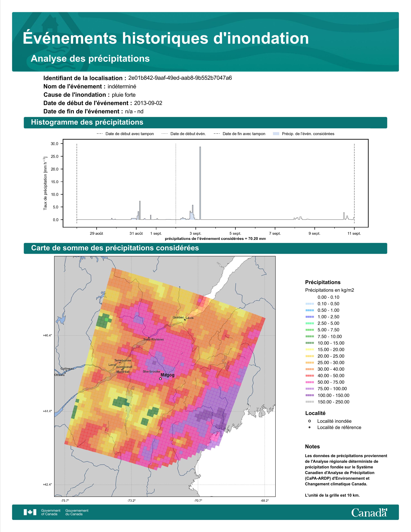
Task: Click the flood cause value pluie forte
Action: pyautogui.click(x=123, y=95)
